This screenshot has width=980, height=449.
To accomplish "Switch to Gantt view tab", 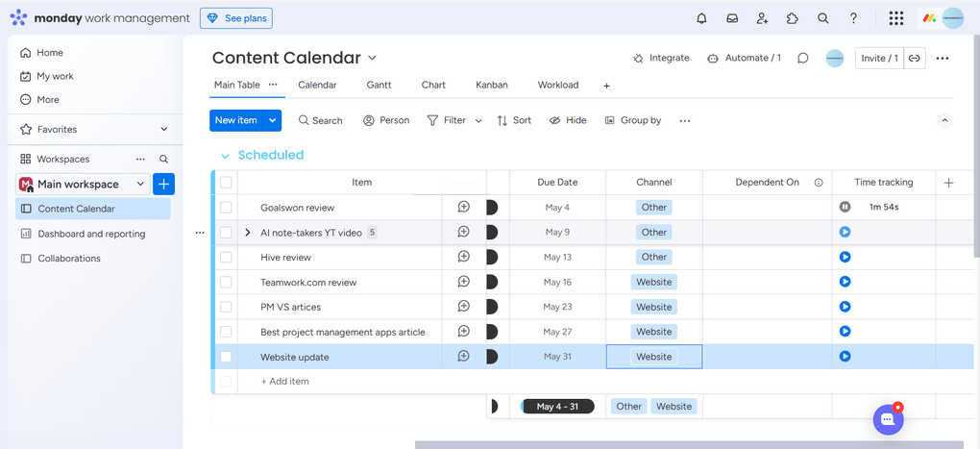I will click(x=379, y=85).
